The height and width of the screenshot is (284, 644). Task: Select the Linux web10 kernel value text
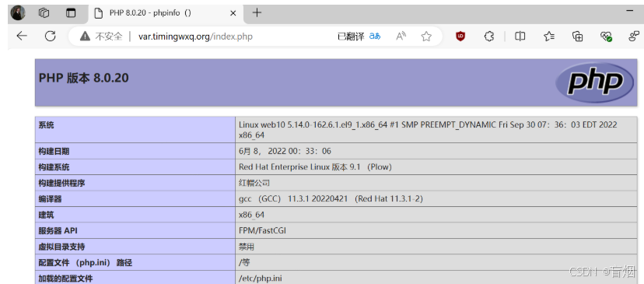coord(428,129)
